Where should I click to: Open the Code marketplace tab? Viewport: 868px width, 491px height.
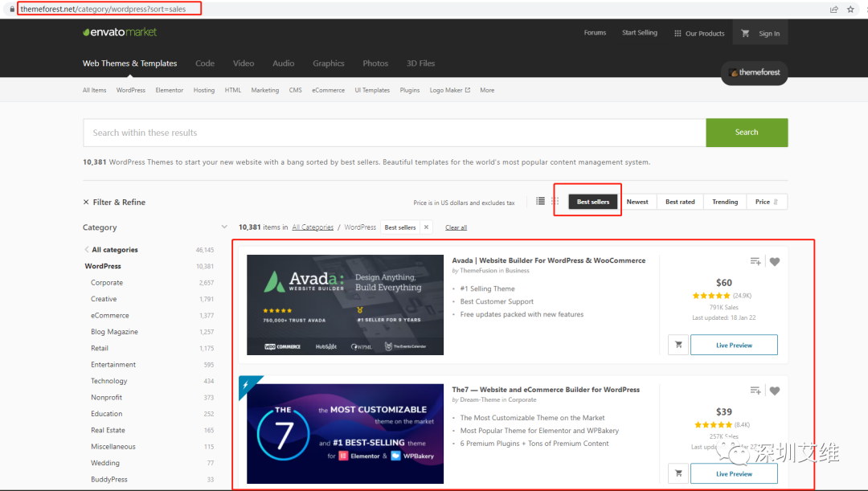tap(205, 63)
